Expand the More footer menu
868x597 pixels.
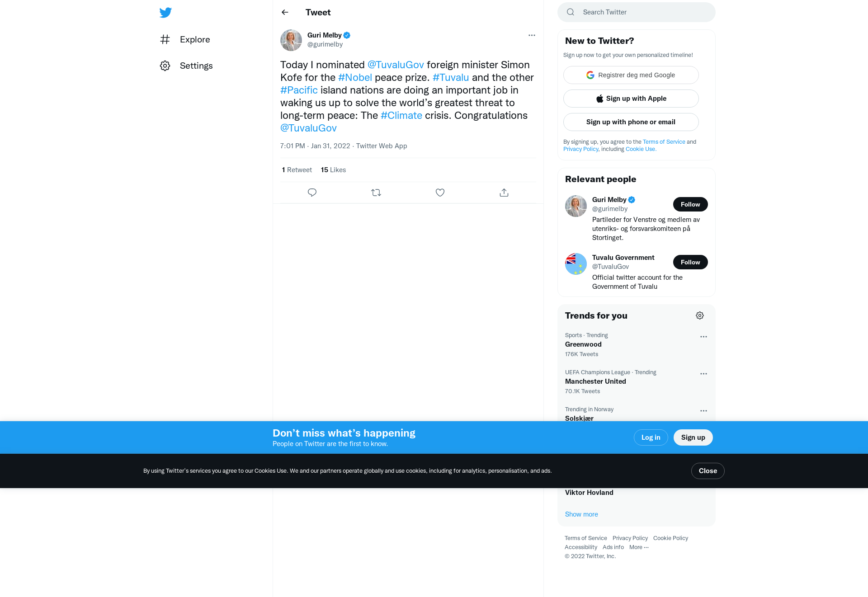coord(639,547)
